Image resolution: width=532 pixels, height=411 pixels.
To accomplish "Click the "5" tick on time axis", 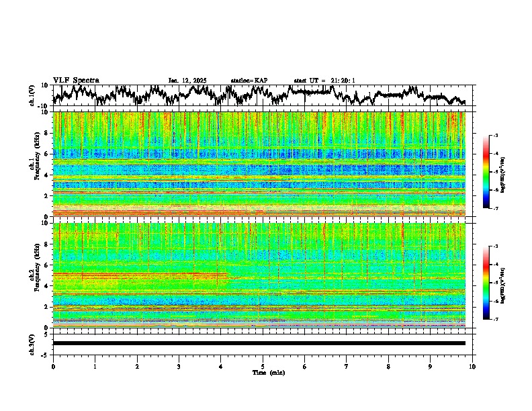I will (263, 367).
